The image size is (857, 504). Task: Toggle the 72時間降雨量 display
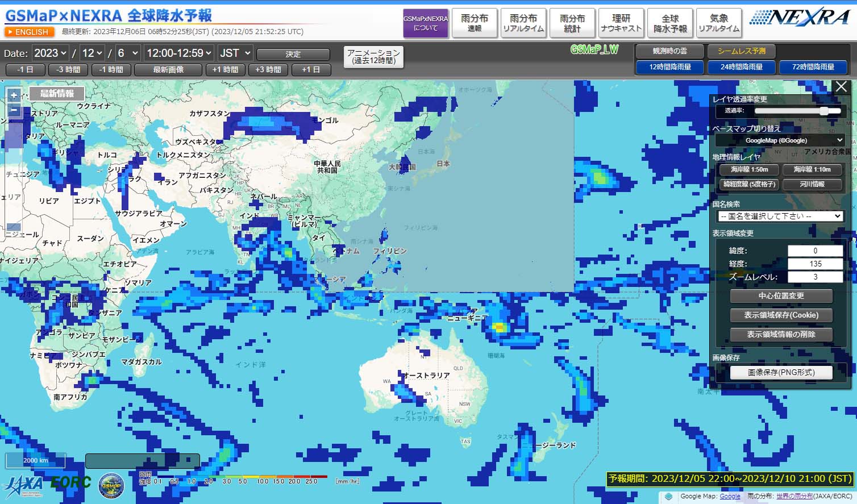[x=813, y=67]
